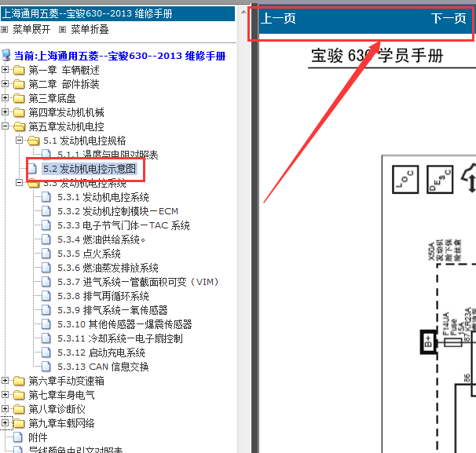Click the computer icon beside 当前 title

(6, 56)
